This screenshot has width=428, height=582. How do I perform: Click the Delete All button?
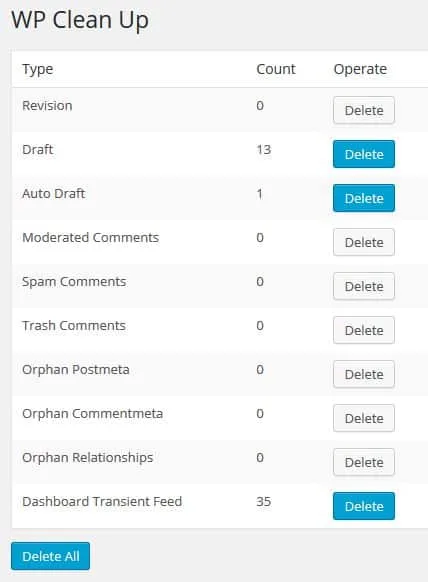(x=50, y=556)
